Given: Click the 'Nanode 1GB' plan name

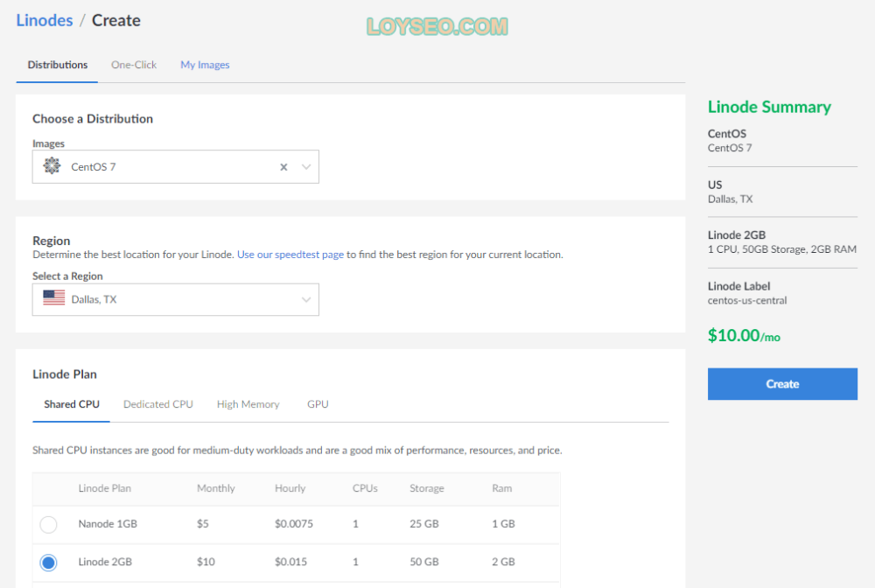Looking at the screenshot, I should pyautogui.click(x=108, y=524).
